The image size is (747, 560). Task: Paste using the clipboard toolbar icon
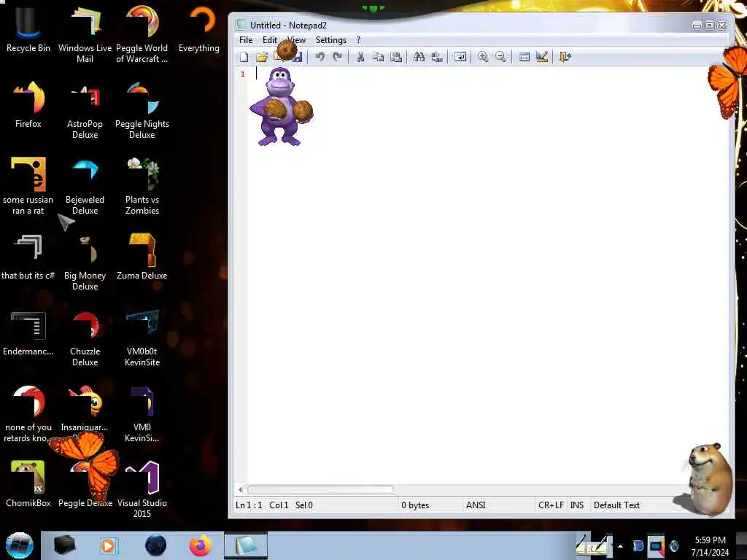point(396,57)
